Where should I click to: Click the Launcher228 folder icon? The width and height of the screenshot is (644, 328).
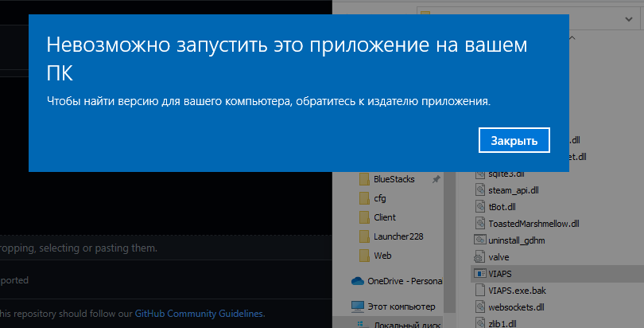[x=364, y=236]
